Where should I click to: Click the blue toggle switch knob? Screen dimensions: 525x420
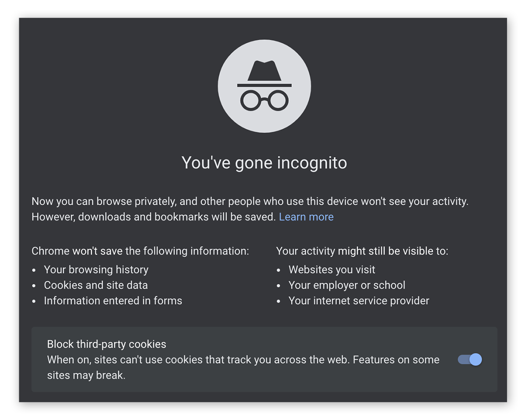pyautogui.click(x=475, y=359)
